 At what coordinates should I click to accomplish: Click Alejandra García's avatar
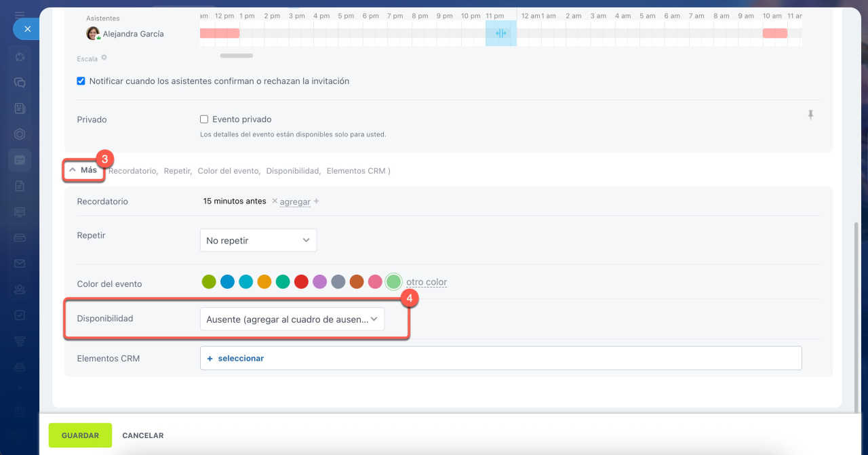coord(93,34)
